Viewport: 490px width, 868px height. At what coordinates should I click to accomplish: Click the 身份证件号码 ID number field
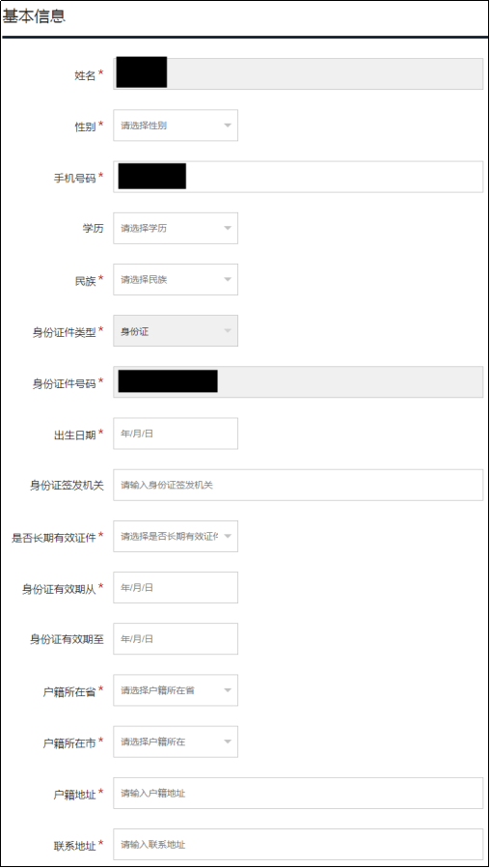(298, 382)
